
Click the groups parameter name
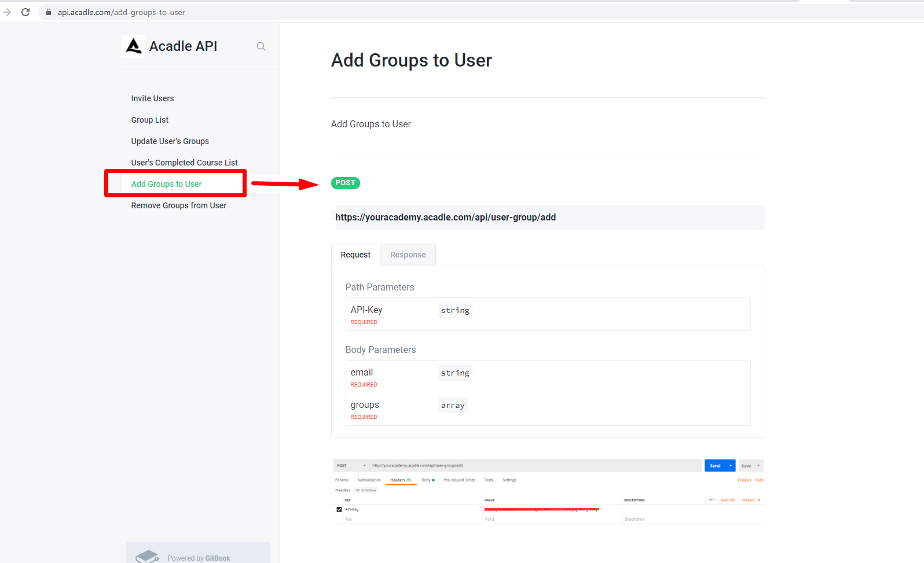[365, 404]
